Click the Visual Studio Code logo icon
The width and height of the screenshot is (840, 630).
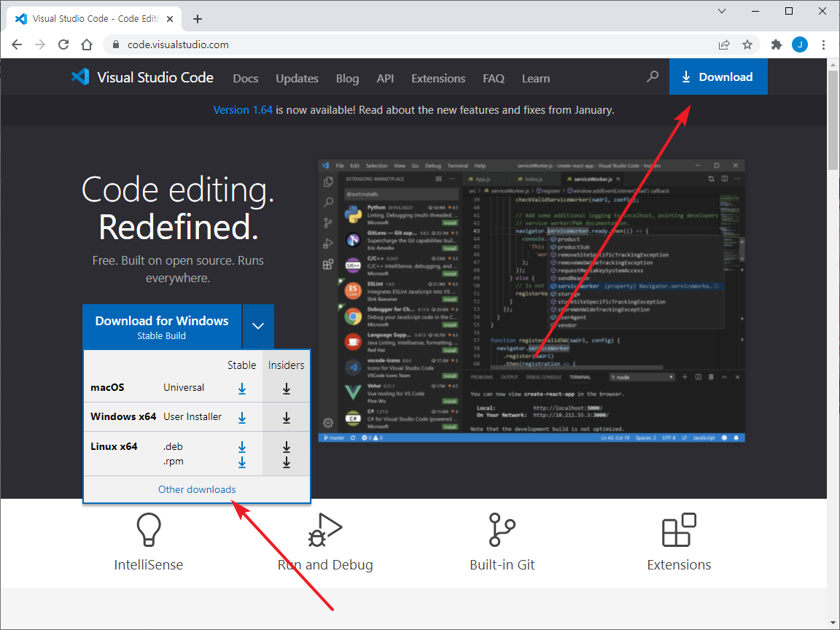80,77
